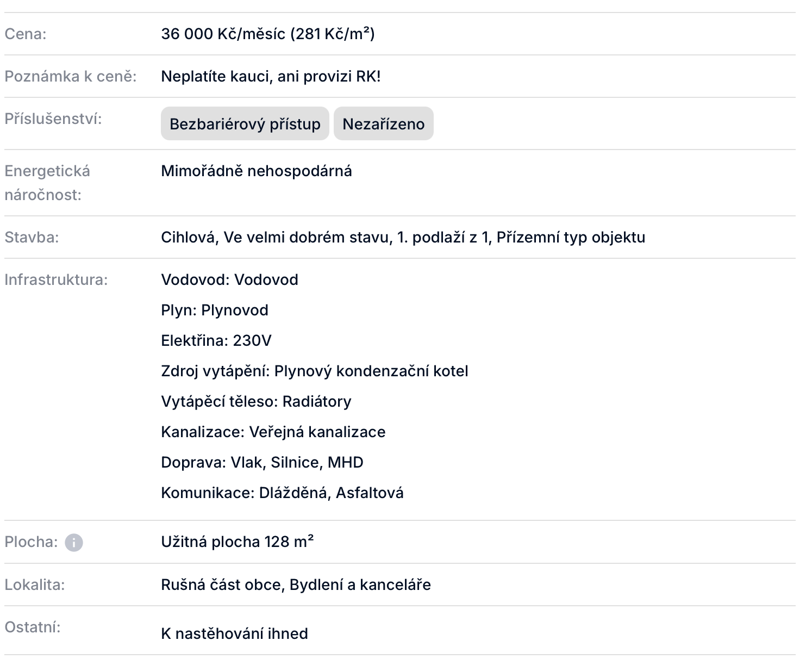Click the Stavba building description line
This screenshot has width=812, height=659.
(x=403, y=238)
